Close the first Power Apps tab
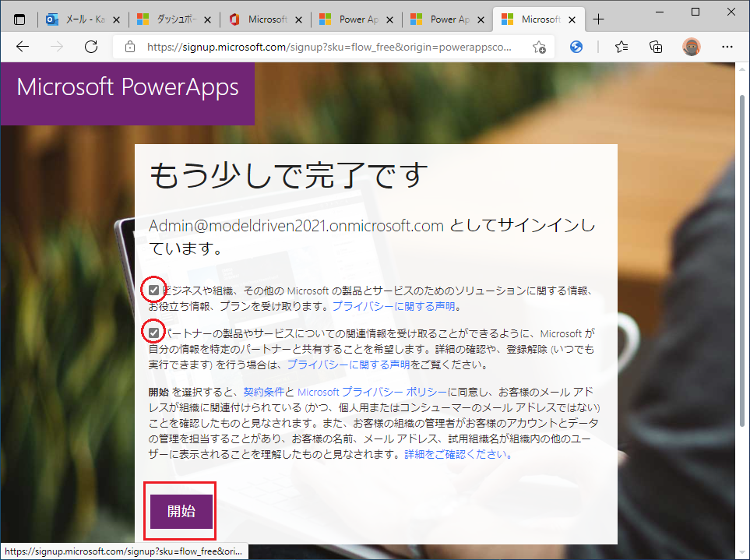Viewport: 750px width, 560px height. 390,19
